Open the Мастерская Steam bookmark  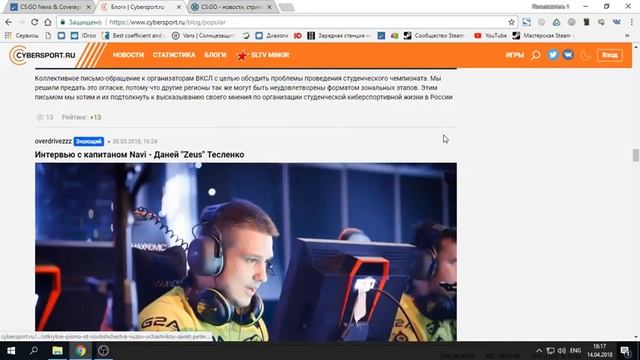tap(543, 36)
